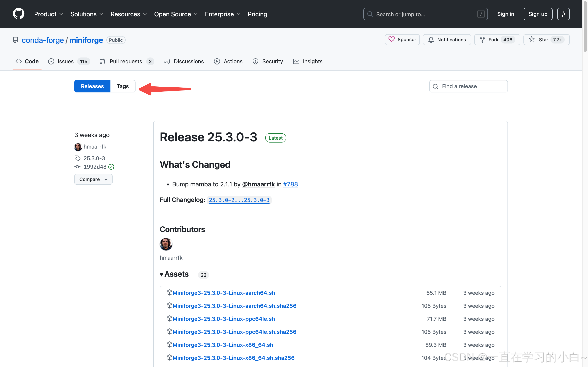Select the Releases toggle button
Screen dimensions: 588x367
(x=92, y=86)
